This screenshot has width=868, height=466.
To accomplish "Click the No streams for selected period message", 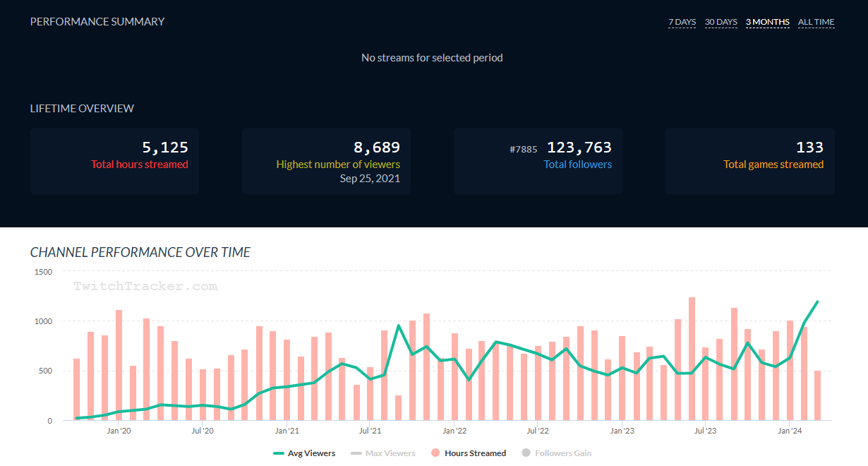I will (x=432, y=58).
